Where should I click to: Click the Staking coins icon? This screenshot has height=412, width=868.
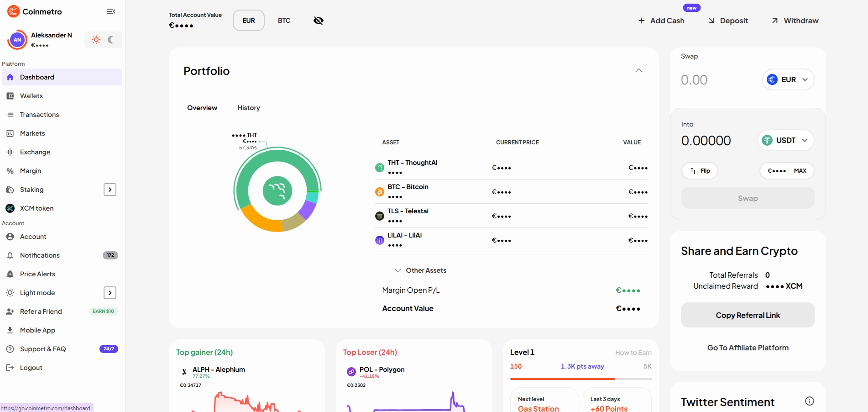[10, 190]
